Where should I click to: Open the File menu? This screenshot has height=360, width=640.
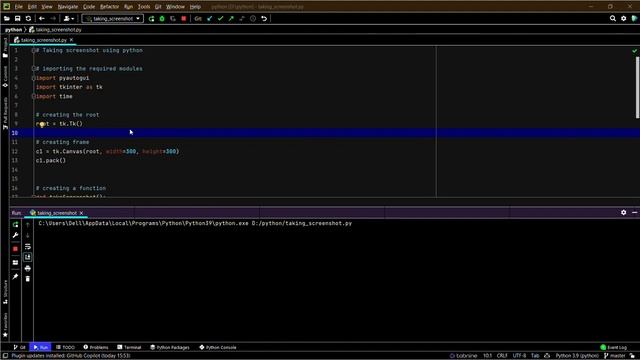click(18, 7)
